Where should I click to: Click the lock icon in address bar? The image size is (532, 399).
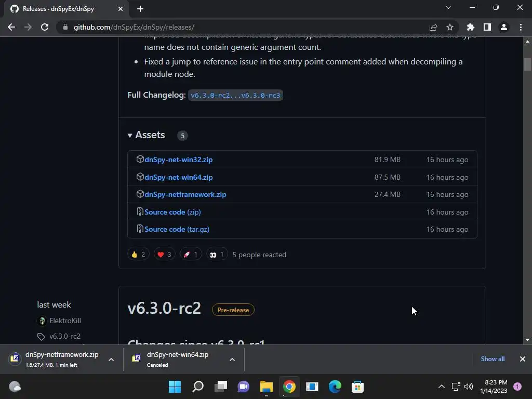[65, 27]
